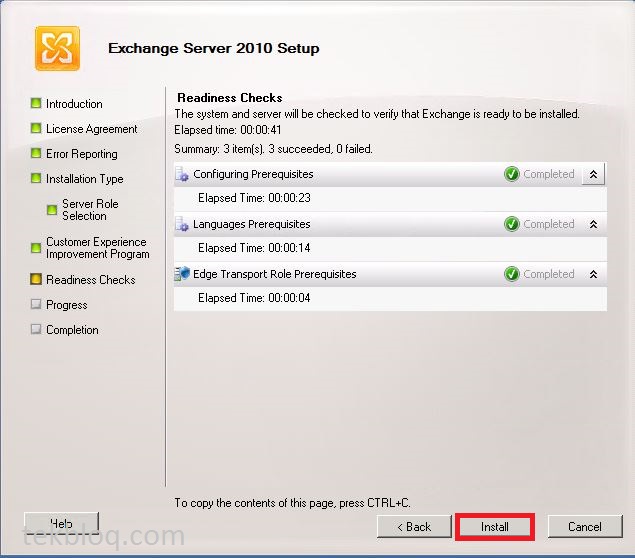
Task: Click the Configuring Prerequisites gear icon
Action: [x=182, y=174]
